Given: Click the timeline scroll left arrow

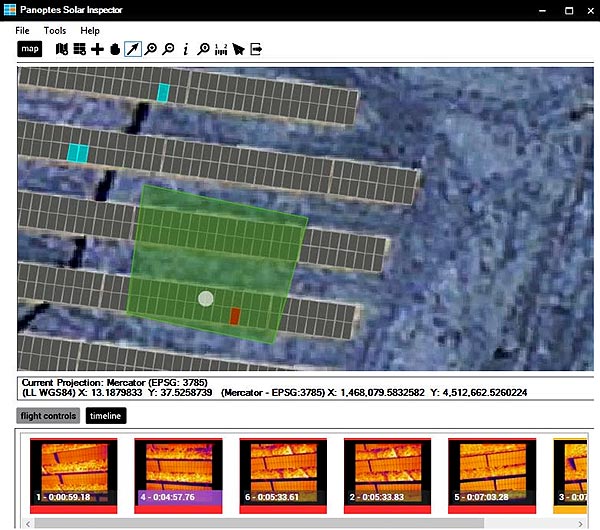Looking at the screenshot, I should [28, 523].
